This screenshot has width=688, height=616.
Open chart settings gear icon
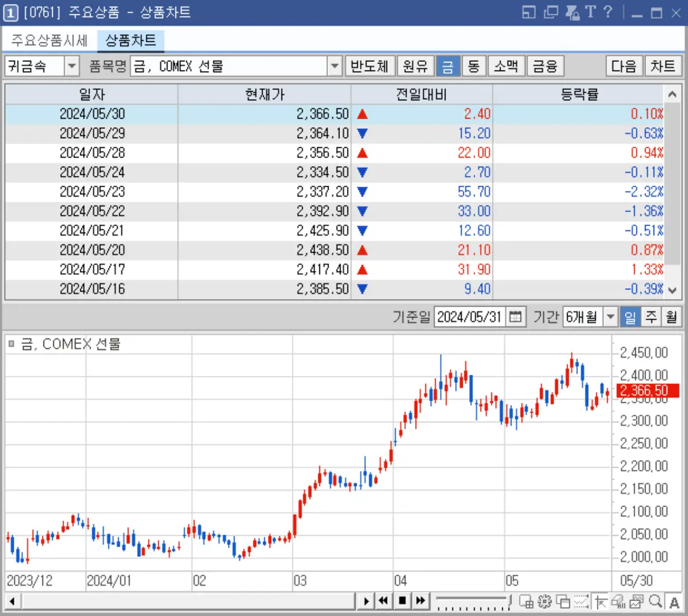click(x=545, y=601)
